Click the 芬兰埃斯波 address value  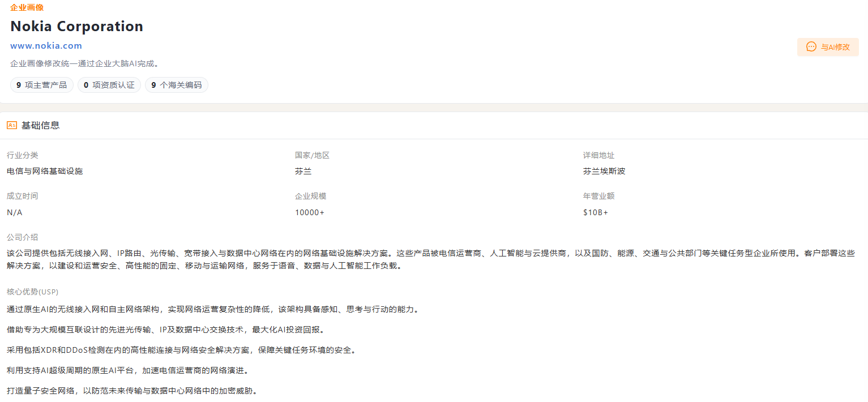[x=604, y=171]
